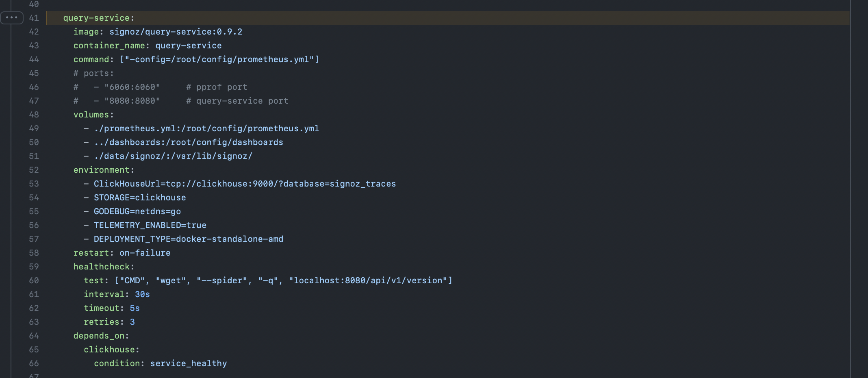This screenshot has width=868, height=378.
Task: Select line number 53 in gutter
Action: (34, 184)
